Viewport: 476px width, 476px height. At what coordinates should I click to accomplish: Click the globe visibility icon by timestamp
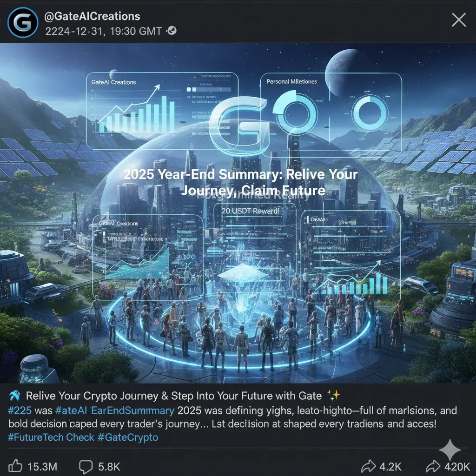(172, 30)
